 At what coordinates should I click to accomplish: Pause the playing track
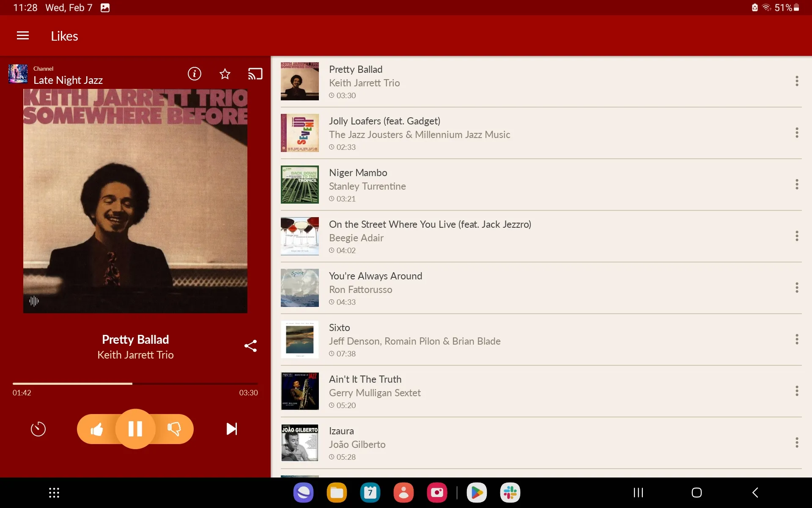pyautogui.click(x=135, y=429)
